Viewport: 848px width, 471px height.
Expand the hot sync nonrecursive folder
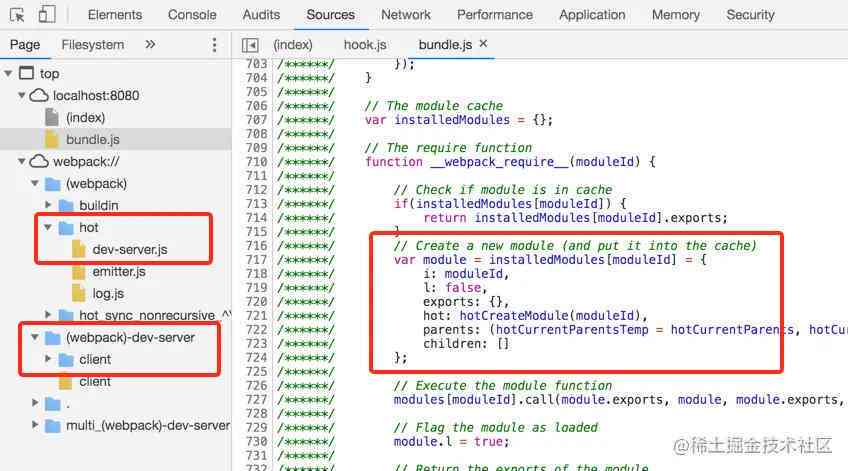click(x=48, y=315)
